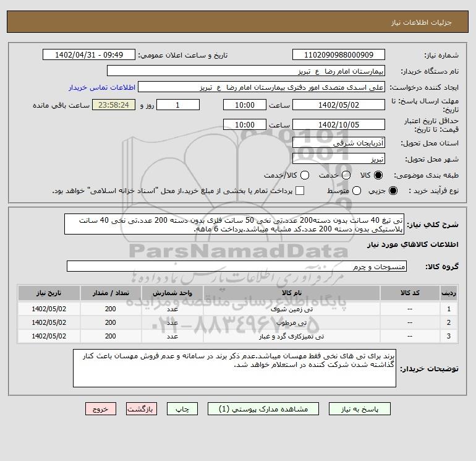This screenshot has width=476, height=461.
Task: Click the general need description text box
Action: click(234, 224)
